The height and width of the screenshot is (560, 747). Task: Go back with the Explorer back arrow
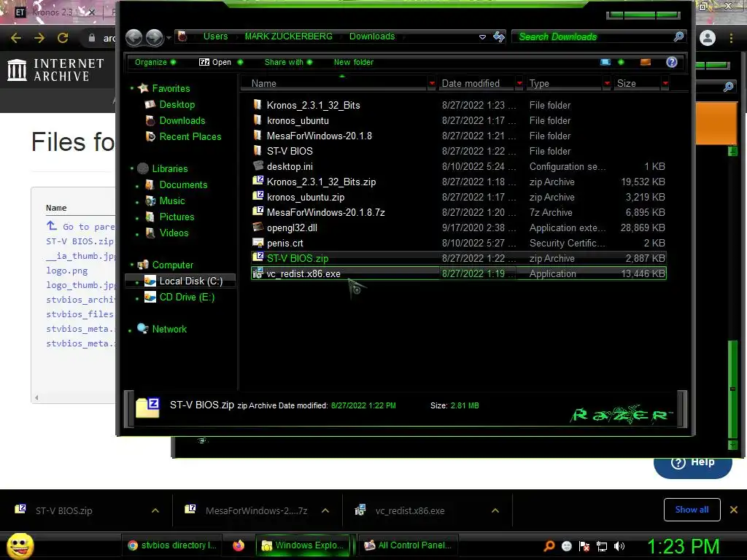(134, 37)
